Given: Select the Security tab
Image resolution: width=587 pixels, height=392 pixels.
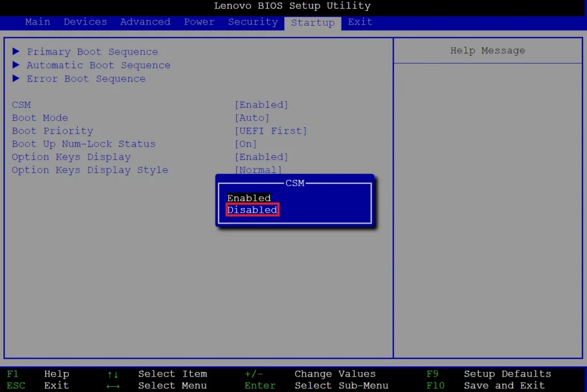Looking at the screenshot, I should click(x=253, y=22).
